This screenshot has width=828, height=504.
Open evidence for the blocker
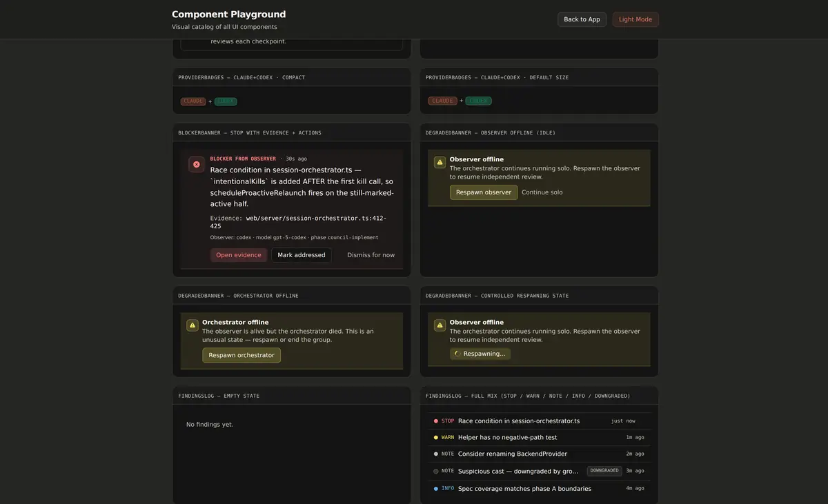point(239,255)
